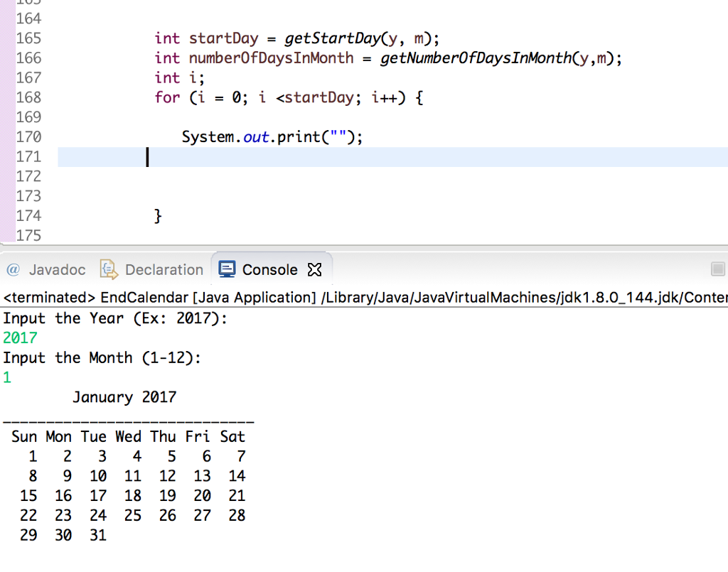The image size is (728, 572).
Task: Click the green 2017 console input
Action: pyautogui.click(x=20, y=338)
